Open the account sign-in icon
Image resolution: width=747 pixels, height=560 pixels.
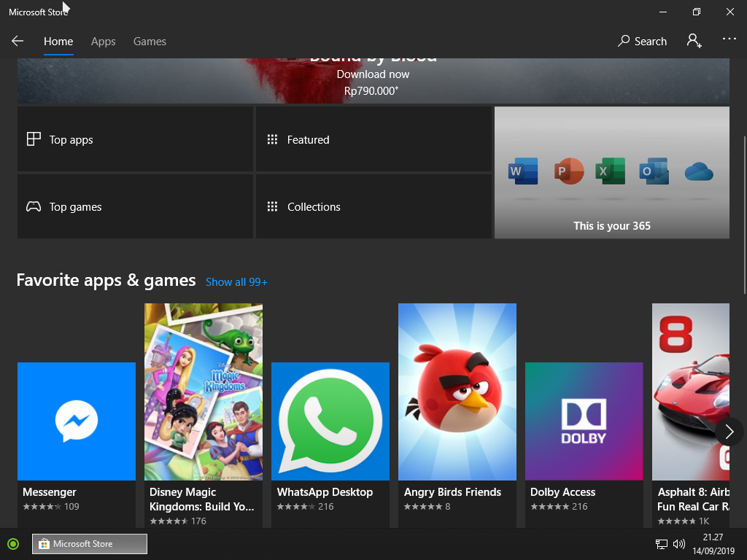pyautogui.click(x=694, y=41)
